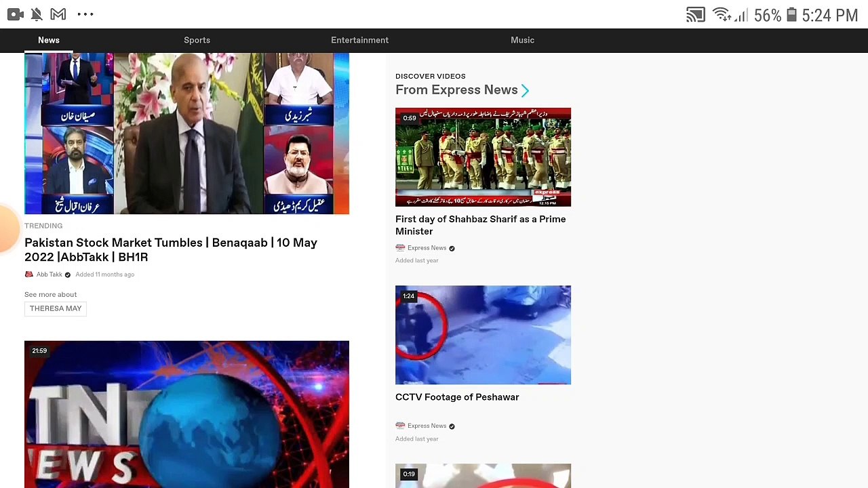Click the DISCOVER VIDEOS label
The image size is (868, 488).
pos(431,77)
